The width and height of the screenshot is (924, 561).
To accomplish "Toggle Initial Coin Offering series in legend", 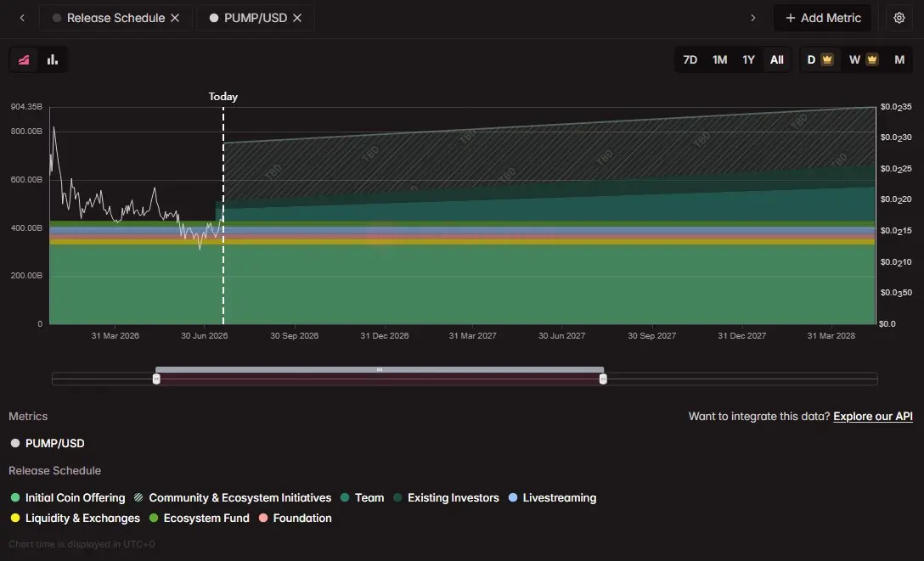I will pos(68,497).
